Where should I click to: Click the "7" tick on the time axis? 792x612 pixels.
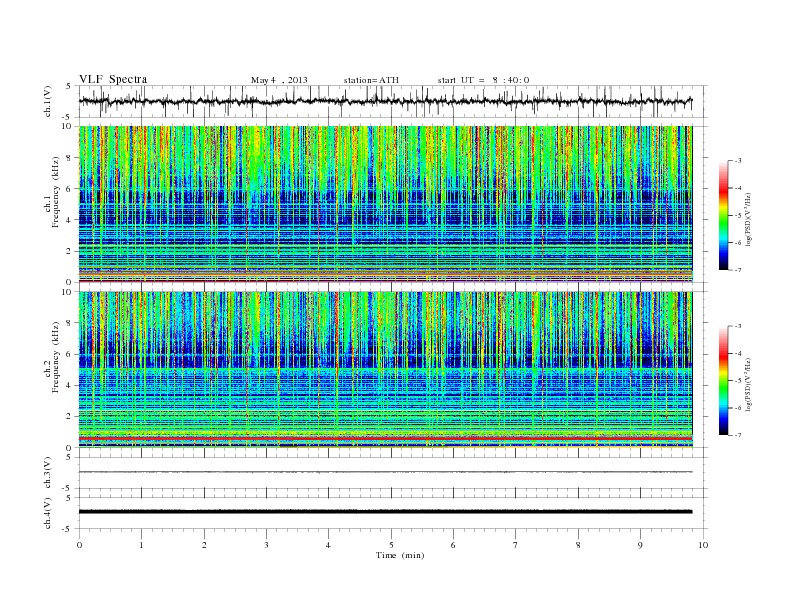point(516,545)
